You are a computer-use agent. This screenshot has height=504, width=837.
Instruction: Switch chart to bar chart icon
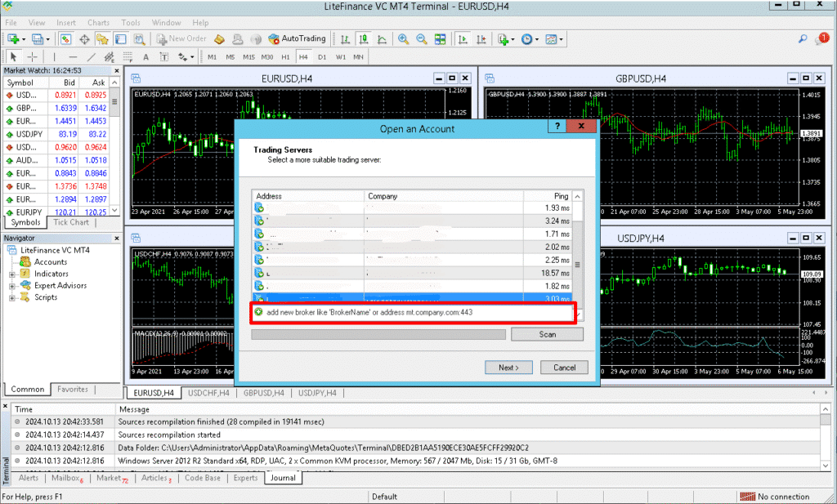(346, 39)
